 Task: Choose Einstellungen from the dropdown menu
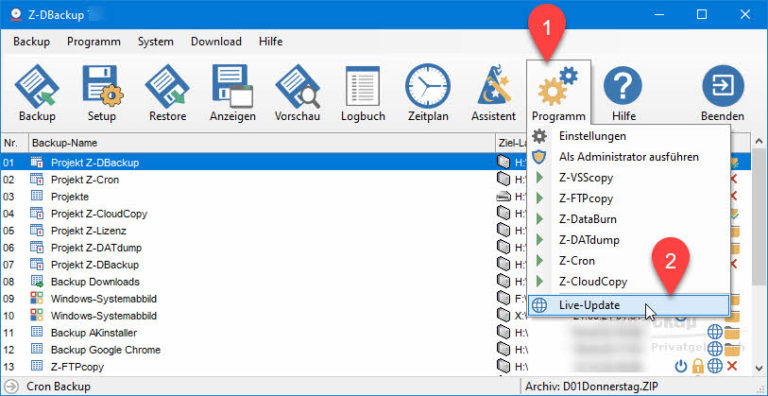pos(629,136)
